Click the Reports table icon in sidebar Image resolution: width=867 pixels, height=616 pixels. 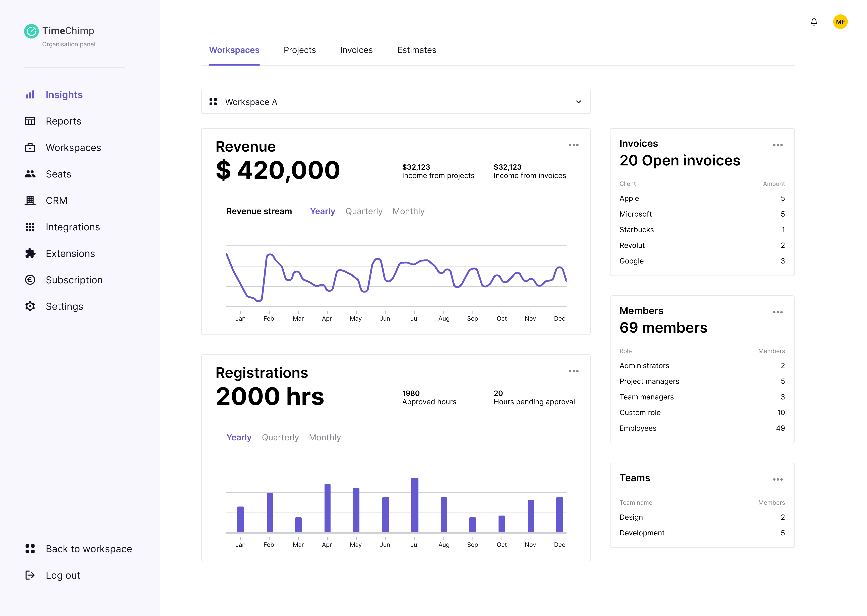(x=30, y=121)
